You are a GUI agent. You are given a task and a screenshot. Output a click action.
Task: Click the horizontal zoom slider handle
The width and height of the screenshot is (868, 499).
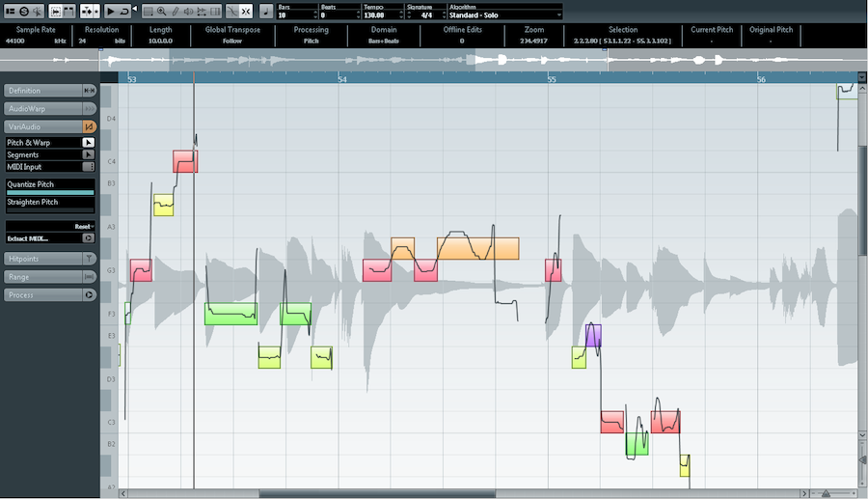point(826,493)
